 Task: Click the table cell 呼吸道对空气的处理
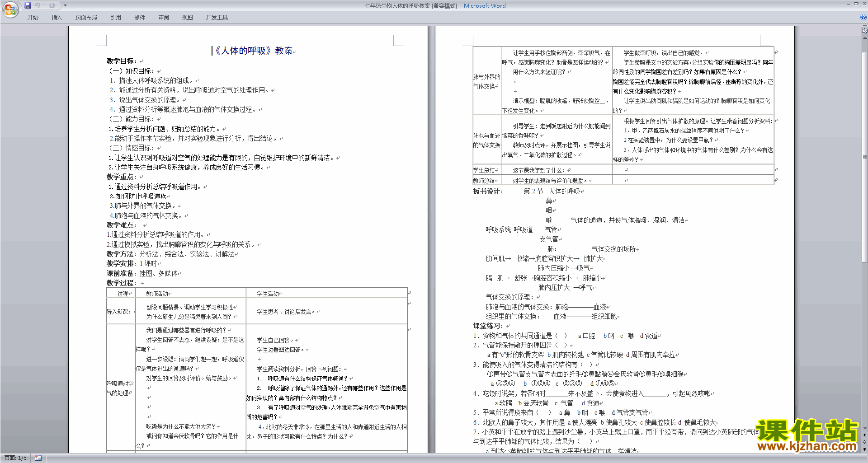tap(120, 388)
